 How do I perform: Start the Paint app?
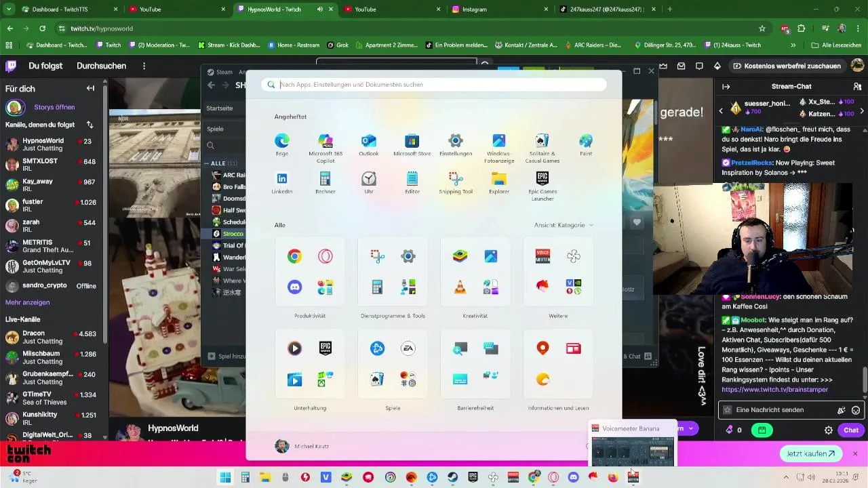(586, 145)
